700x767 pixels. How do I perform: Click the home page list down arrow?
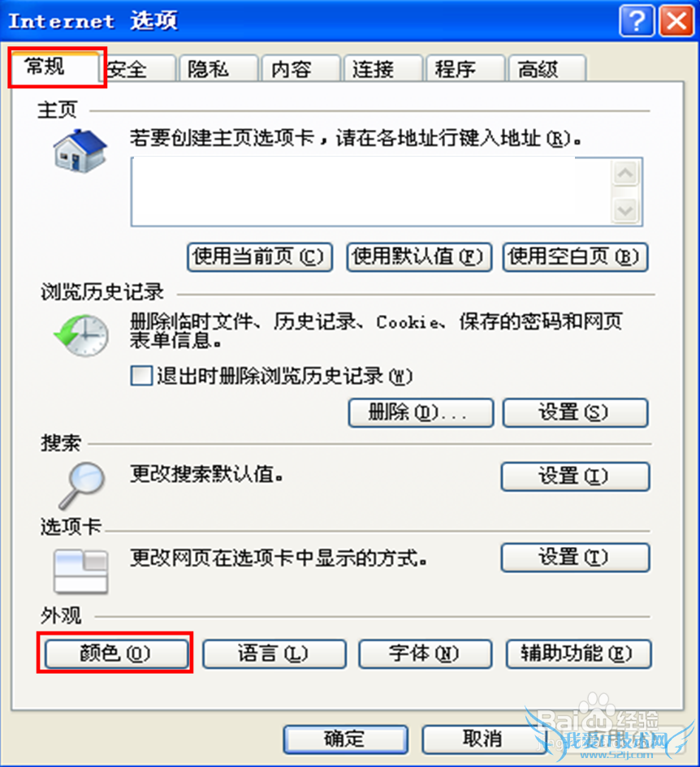625,211
